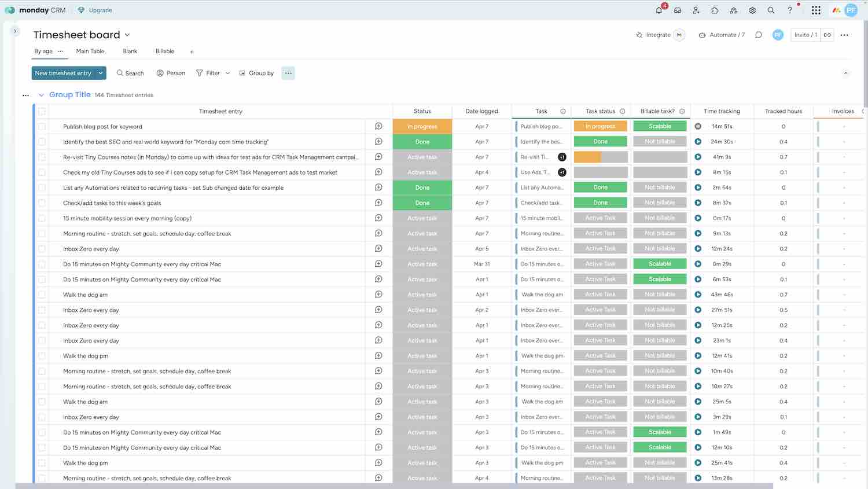
Task: Expand the New timesheet entry dropdown arrow
Action: coord(101,73)
